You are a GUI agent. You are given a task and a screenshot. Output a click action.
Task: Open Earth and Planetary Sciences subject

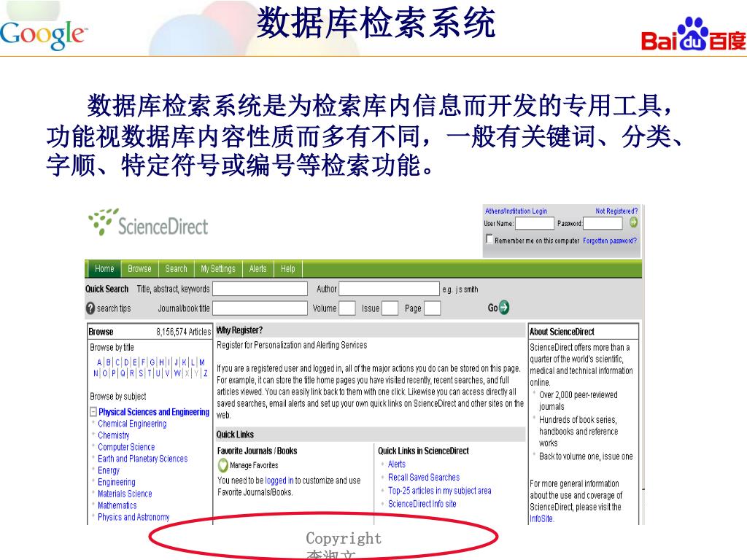(x=142, y=459)
